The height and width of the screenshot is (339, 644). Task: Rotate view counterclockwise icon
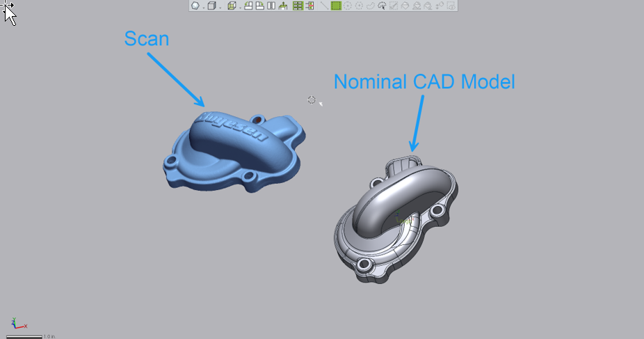[x=248, y=6]
